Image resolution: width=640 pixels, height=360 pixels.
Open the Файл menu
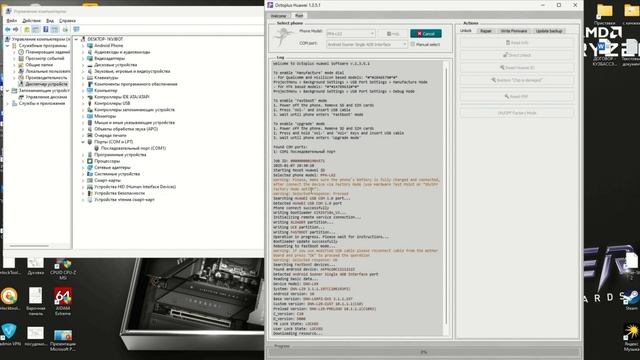click(x=12, y=20)
